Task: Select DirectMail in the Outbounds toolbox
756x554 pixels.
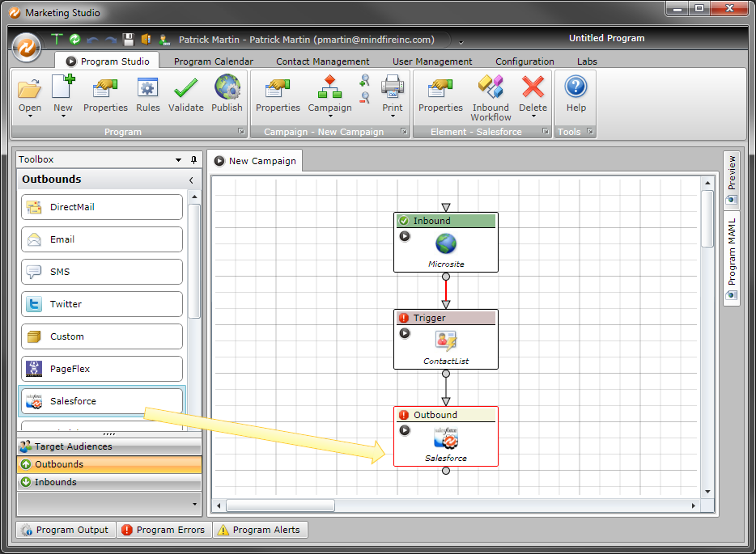Action: 102,207
